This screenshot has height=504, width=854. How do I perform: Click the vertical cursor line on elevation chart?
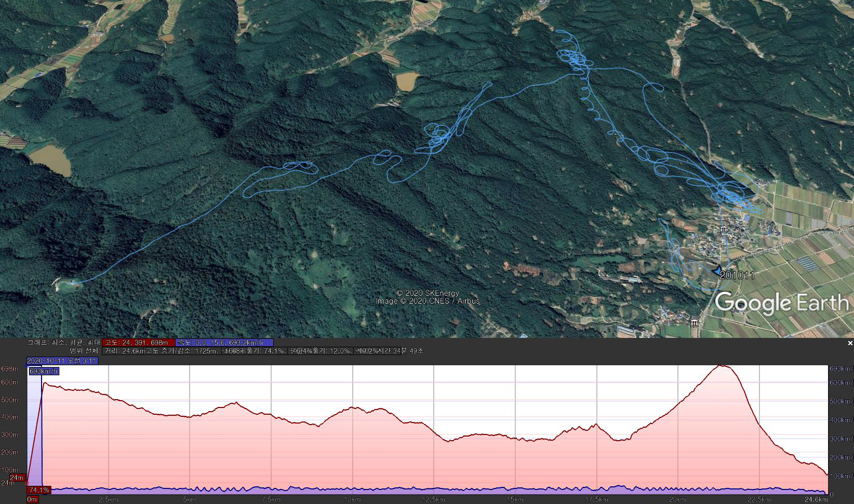coord(42,431)
